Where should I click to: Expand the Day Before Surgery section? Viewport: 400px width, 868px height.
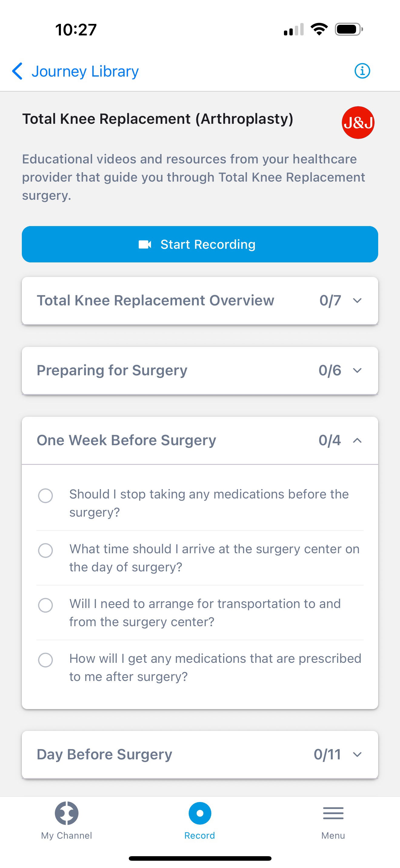click(200, 755)
